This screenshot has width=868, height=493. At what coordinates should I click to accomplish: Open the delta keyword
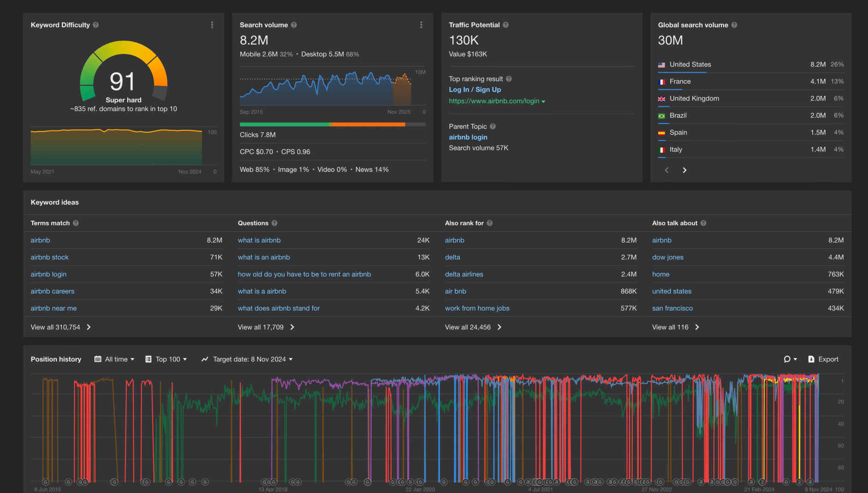[452, 257]
